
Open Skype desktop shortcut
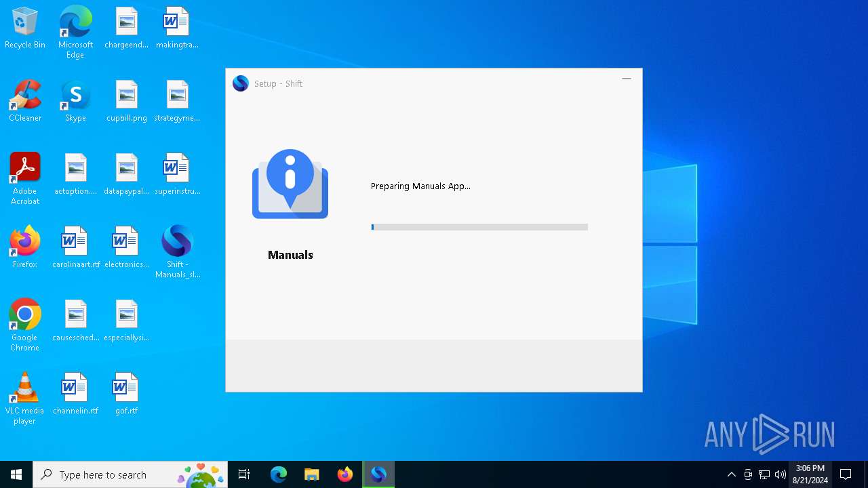pos(75,102)
